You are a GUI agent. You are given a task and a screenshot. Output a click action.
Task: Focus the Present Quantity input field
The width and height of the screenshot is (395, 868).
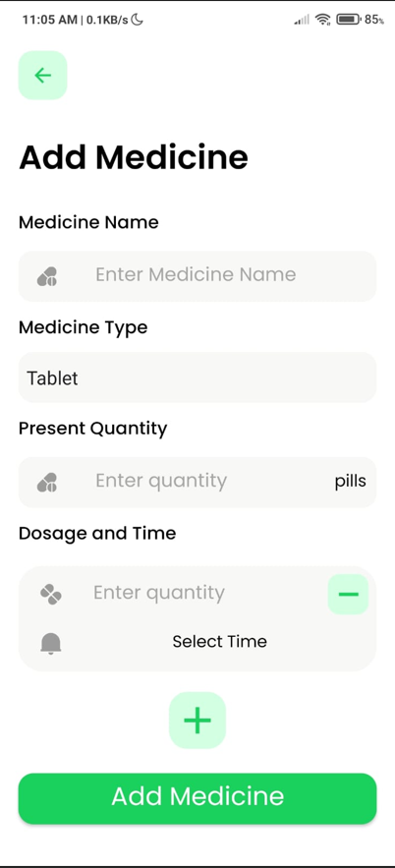(x=197, y=482)
